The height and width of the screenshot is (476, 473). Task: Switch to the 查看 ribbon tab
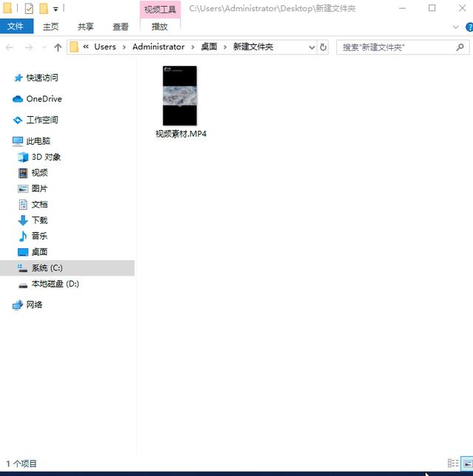(120, 27)
